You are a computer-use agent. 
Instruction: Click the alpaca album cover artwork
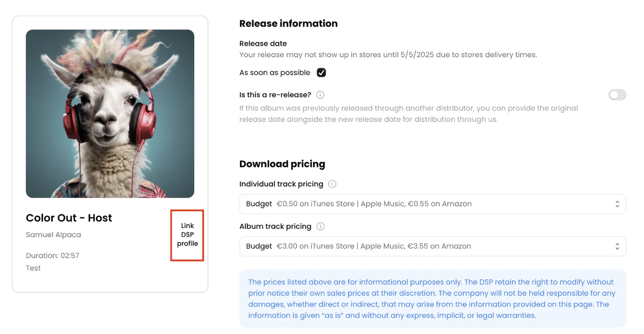110,113
